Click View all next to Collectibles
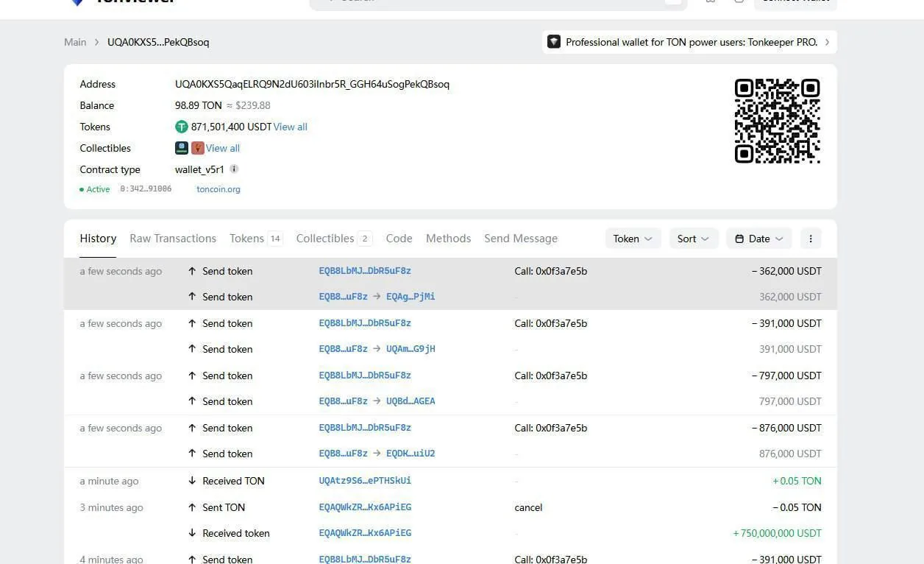Screen dimensions: 924x564 point(223,148)
